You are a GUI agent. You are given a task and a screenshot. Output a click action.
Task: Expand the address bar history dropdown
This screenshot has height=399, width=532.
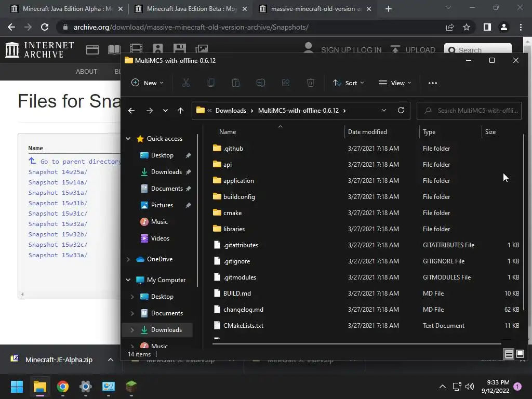(x=384, y=110)
